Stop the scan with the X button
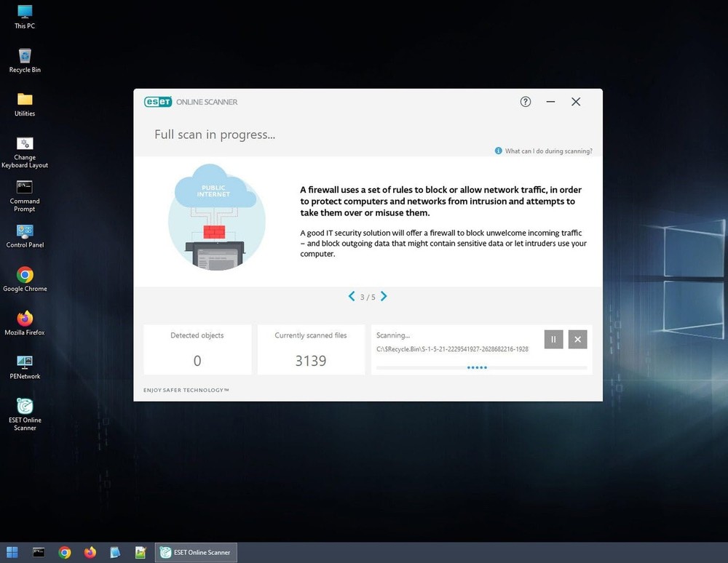Viewport: 728px width, 563px height. [x=577, y=339]
